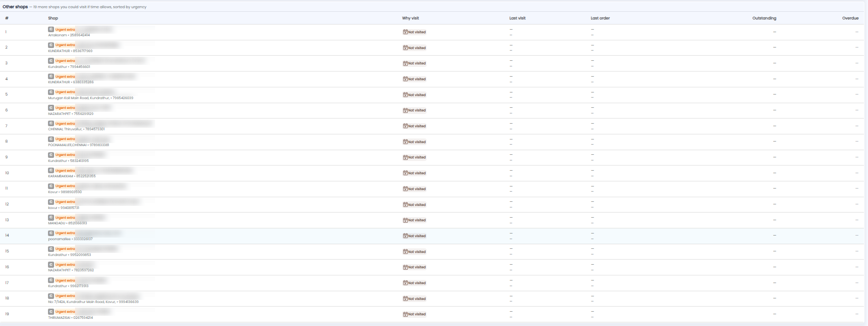Click the C badge in Murugan Koil Main Road row
The height and width of the screenshot is (326, 868).
click(x=51, y=92)
